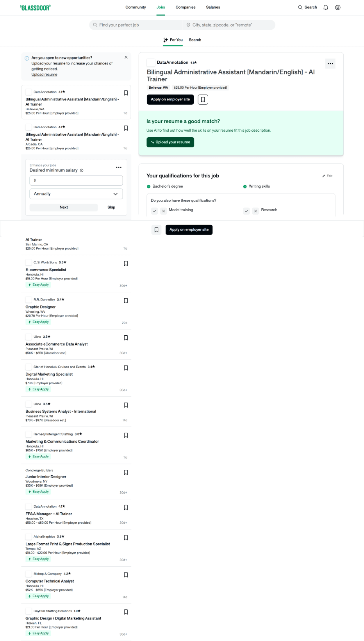Bookmark Associate eCommerce Data Analyst job
364x641 pixels.
click(126, 338)
